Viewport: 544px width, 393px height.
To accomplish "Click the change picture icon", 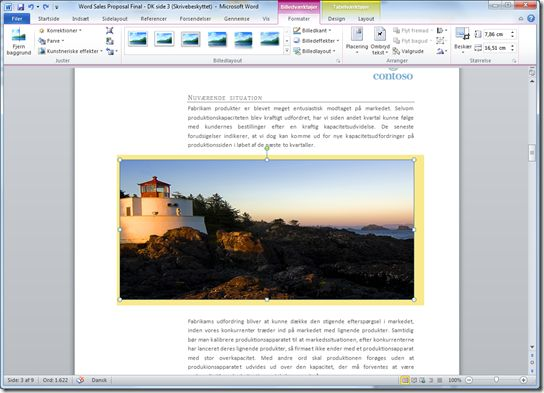I will [x=110, y=41].
